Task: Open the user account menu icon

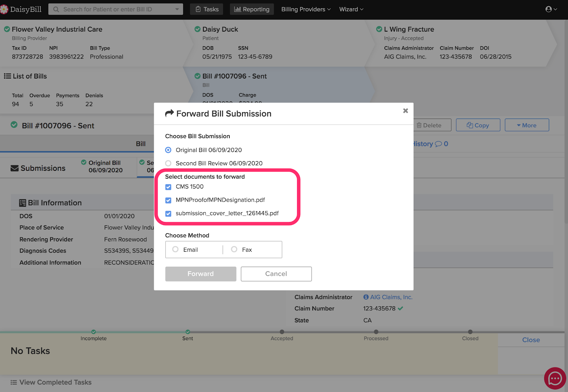Action: [x=549, y=9]
